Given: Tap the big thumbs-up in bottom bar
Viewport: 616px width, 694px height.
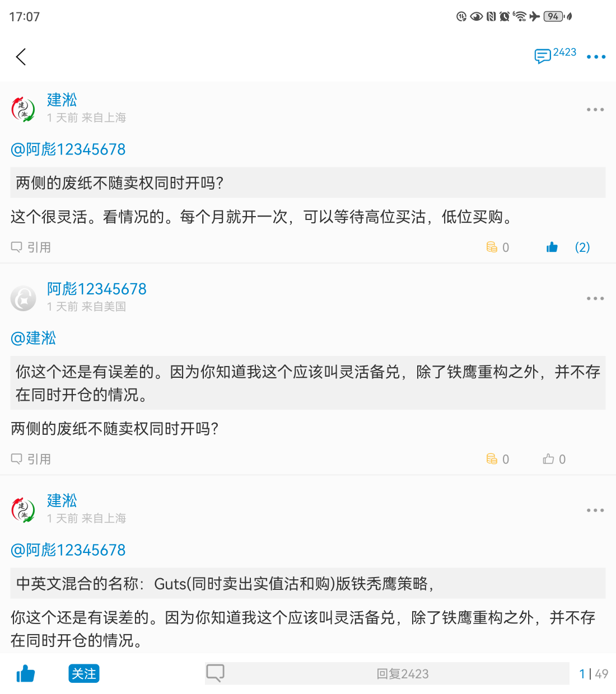Looking at the screenshot, I should (x=26, y=673).
